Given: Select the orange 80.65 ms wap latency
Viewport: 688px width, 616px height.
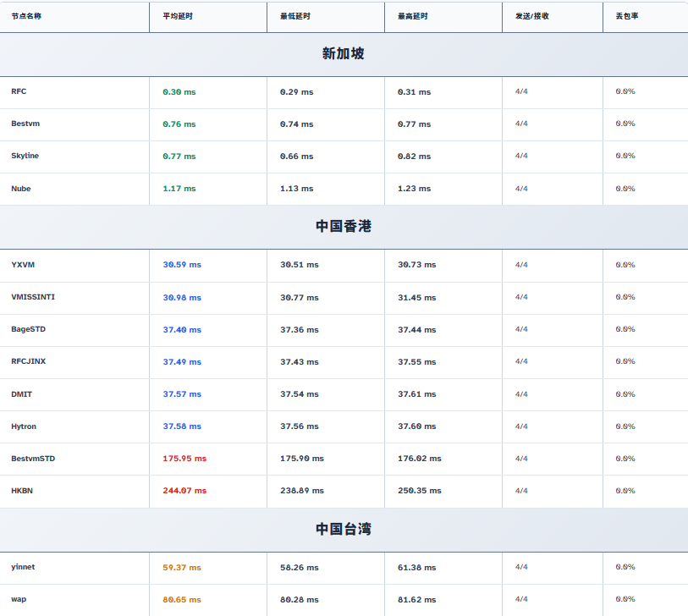Looking at the screenshot, I should [x=182, y=600].
